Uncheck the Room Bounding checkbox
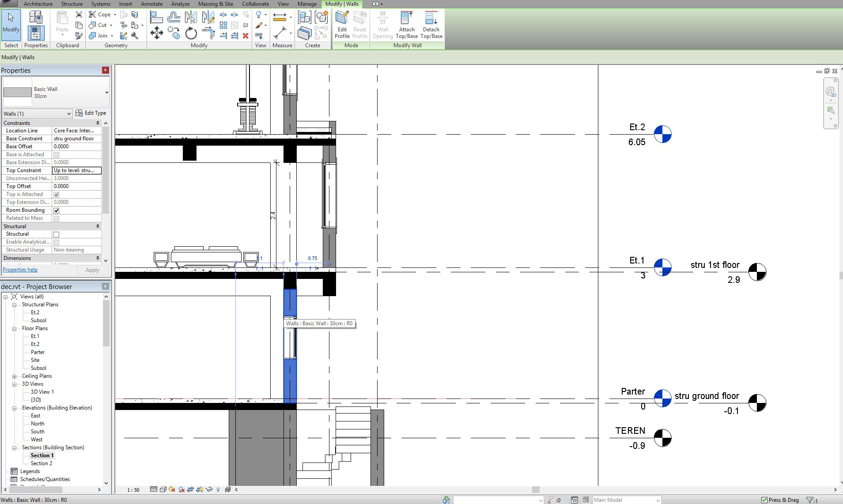Screen dimensions: 843x504 (x=56, y=211)
